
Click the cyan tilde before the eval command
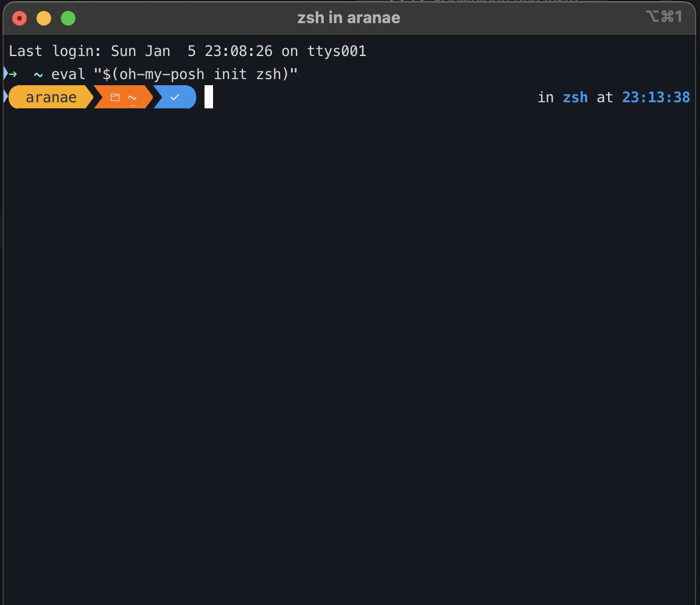38,75
